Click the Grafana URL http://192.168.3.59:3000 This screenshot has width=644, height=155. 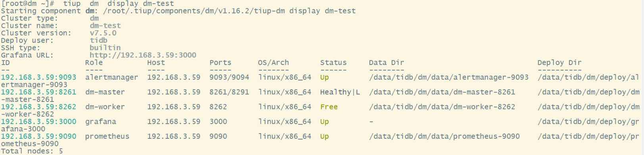[x=143, y=55]
